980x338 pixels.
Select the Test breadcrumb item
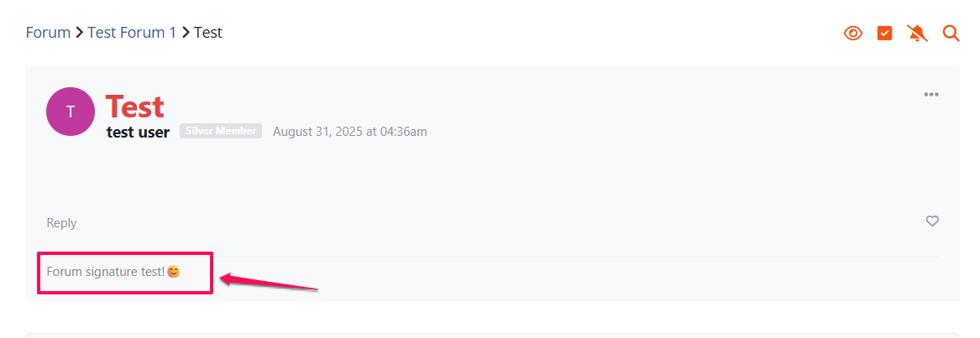(x=208, y=33)
